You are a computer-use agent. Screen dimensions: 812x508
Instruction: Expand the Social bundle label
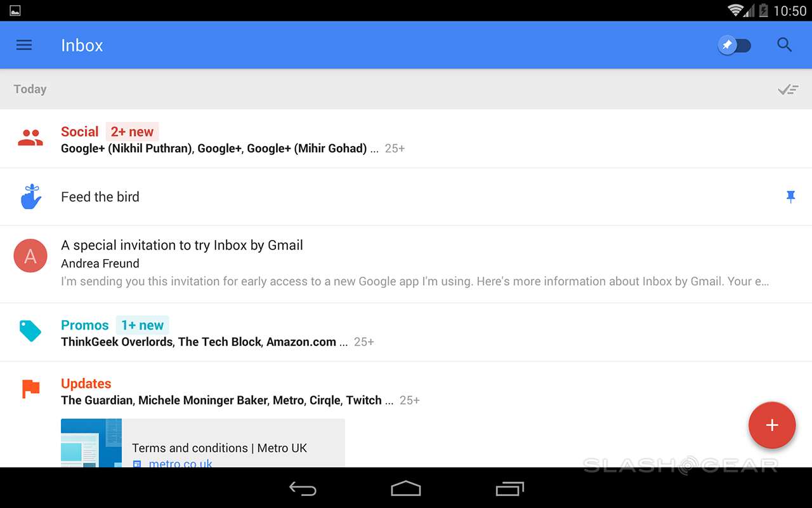(x=80, y=131)
